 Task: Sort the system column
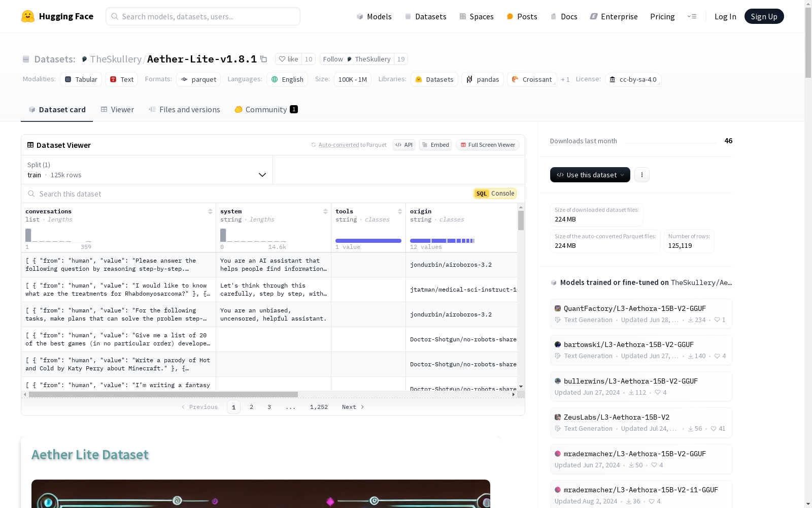325,211
